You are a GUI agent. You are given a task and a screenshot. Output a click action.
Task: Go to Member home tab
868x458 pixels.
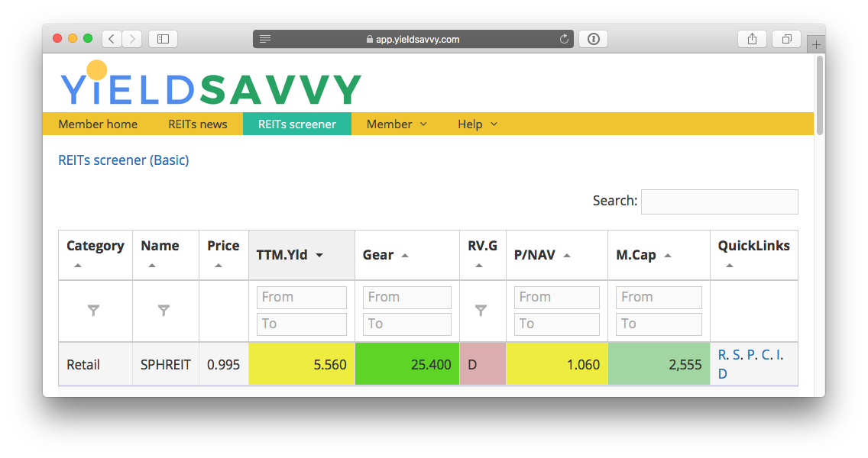pos(98,124)
